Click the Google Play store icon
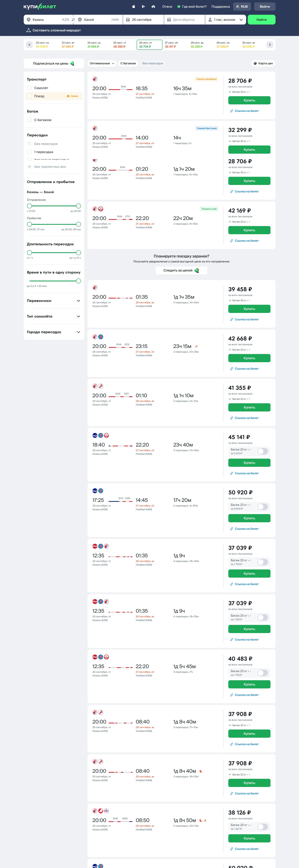 point(143,6)
